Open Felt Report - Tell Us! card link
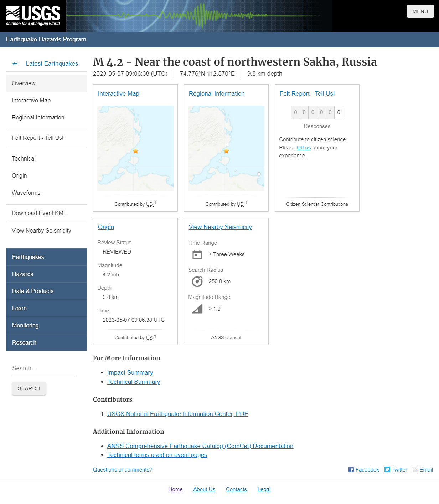This screenshot has width=439, height=504. 307,93
